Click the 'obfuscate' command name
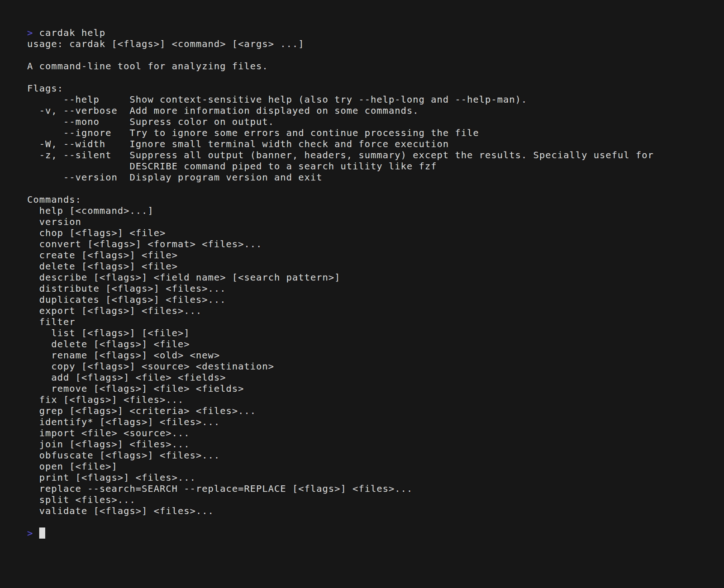 click(66, 455)
